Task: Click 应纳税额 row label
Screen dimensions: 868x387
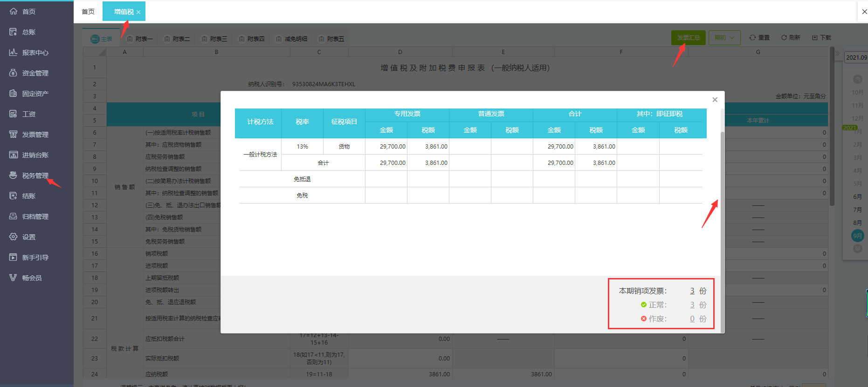Action: pos(157,374)
